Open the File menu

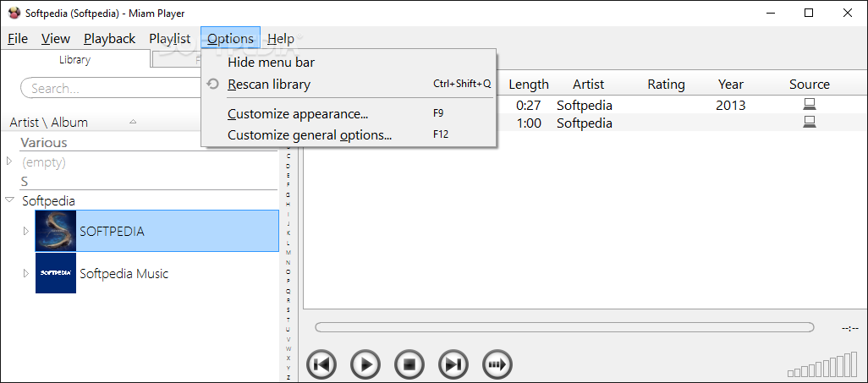[x=18, y=39]
